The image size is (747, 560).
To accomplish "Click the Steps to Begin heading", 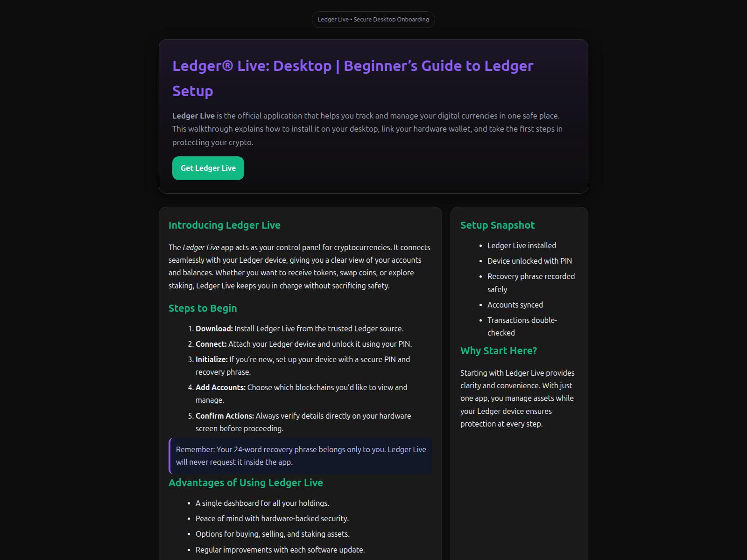I will (x=203, y=308).
